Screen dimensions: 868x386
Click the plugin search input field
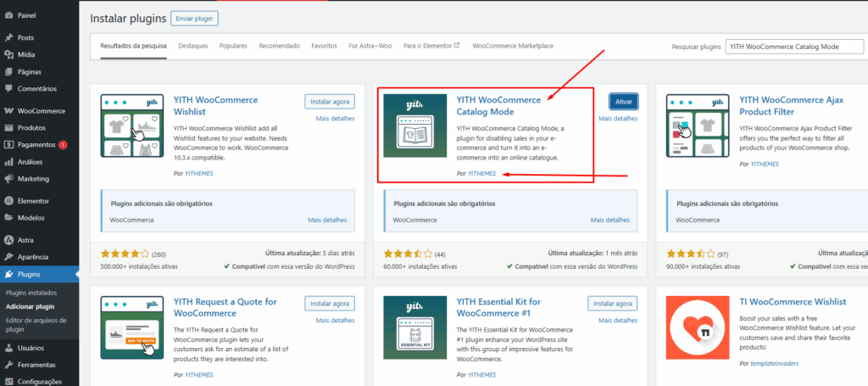794,47
